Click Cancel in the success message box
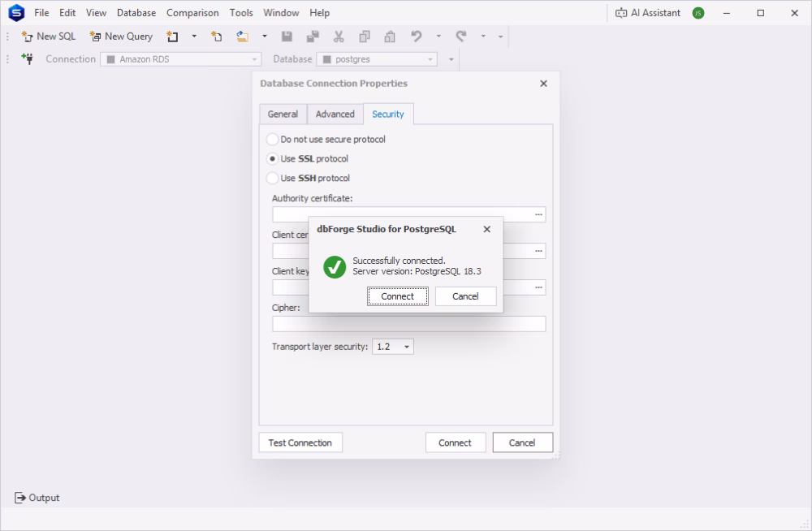 (x=465, y=296)
